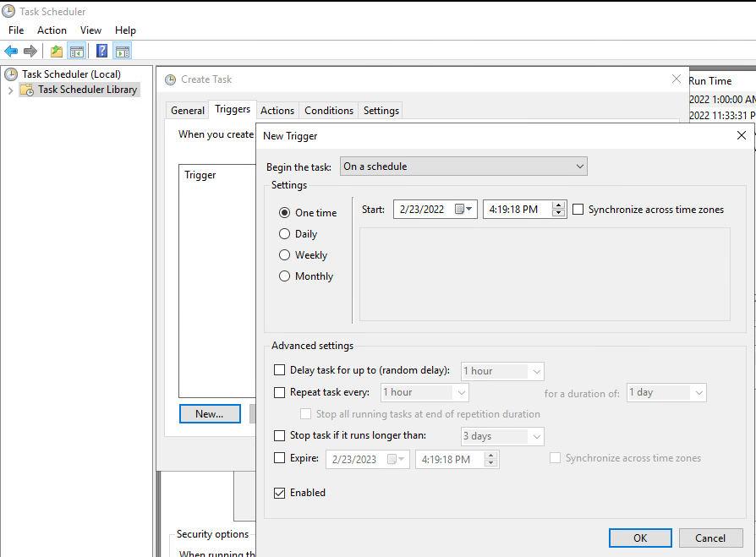Click the Run Time column header
The width and height of the screenshot is (756, 557).
click(709, 81)
